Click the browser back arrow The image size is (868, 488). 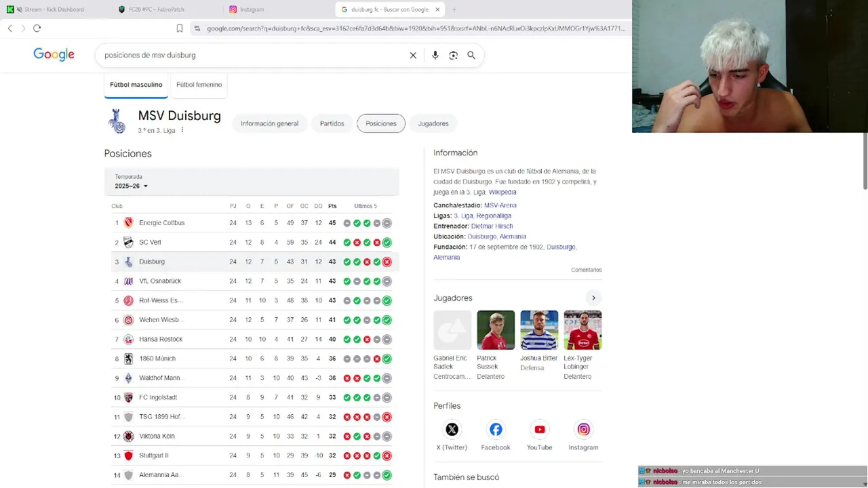10,28
